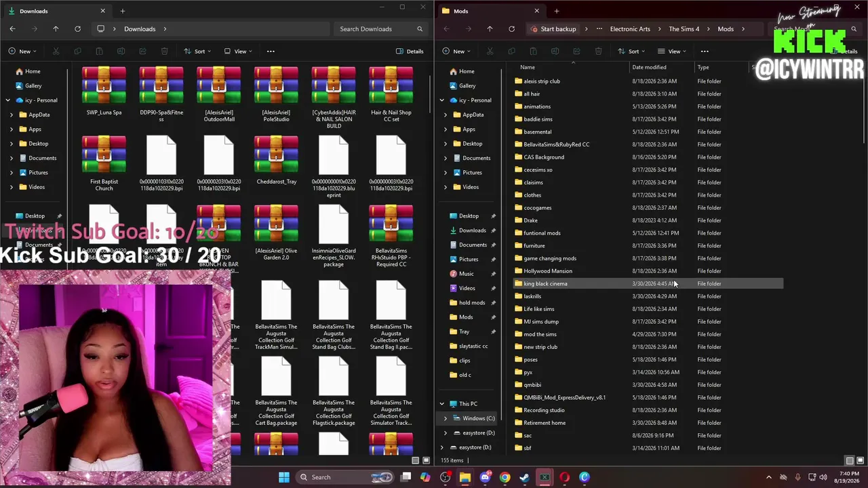Open Opera browser from the taskbar
This screenshot has height=488, width=868.
564,477
